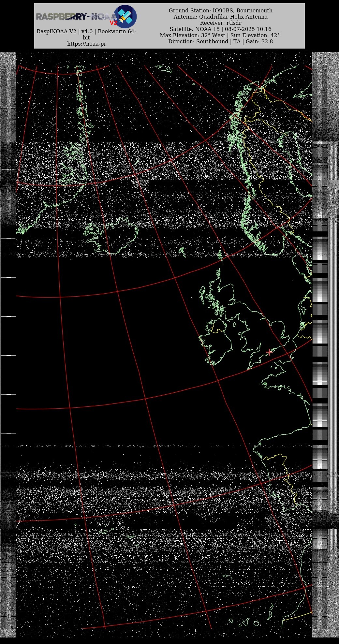Click the Ireland outline on the map
The image size is (339, 644).
tap(215, 342)
